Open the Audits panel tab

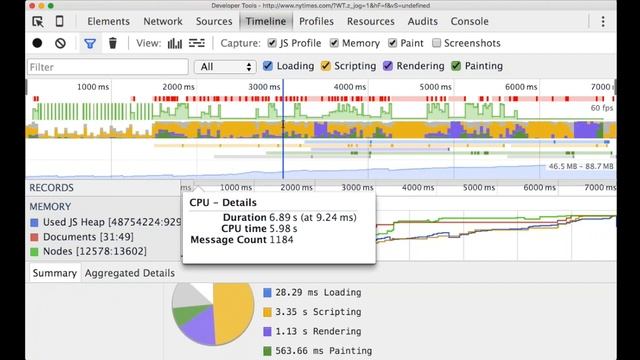[x=422, y=21]
